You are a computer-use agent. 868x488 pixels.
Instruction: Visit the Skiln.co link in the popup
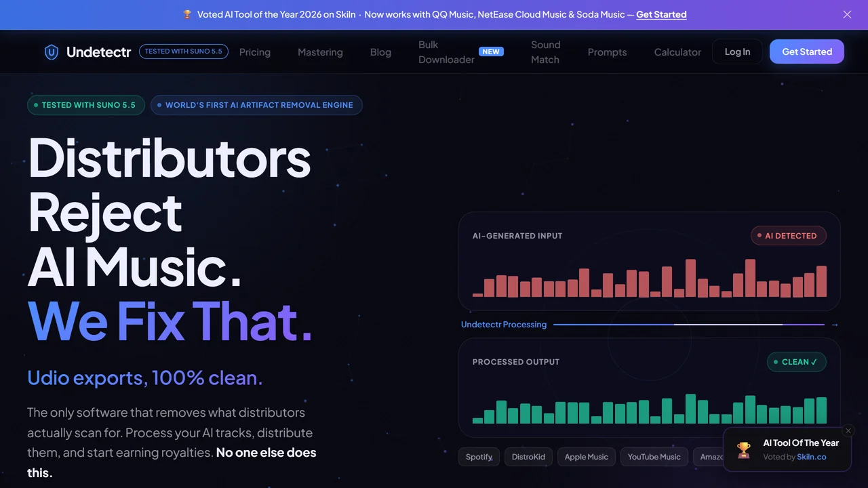(x=812, y=457)
